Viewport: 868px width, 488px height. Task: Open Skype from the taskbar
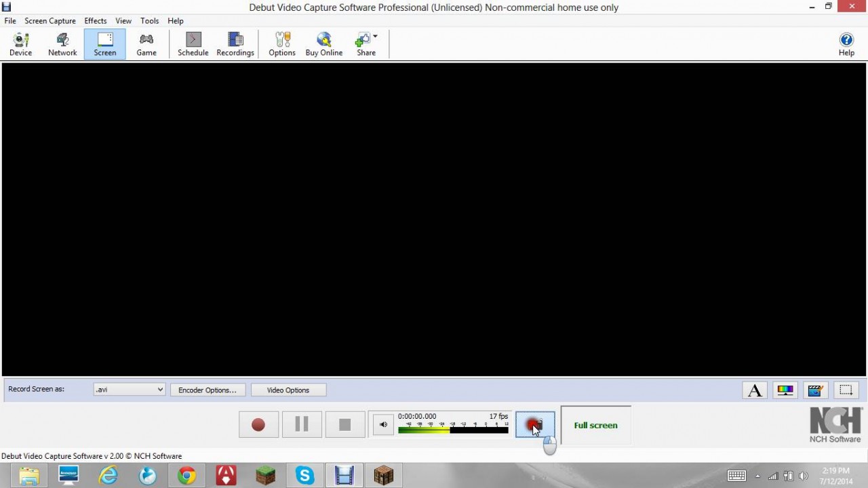click(304, 476)
